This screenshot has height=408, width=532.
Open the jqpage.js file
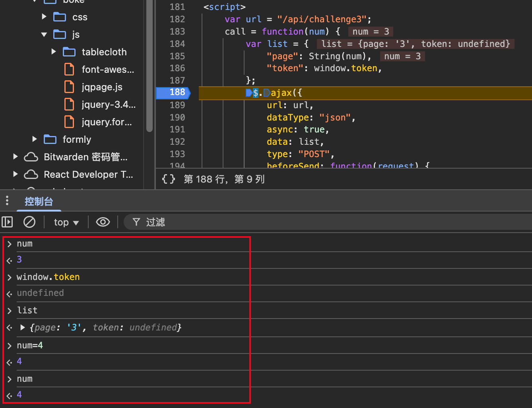102,87
